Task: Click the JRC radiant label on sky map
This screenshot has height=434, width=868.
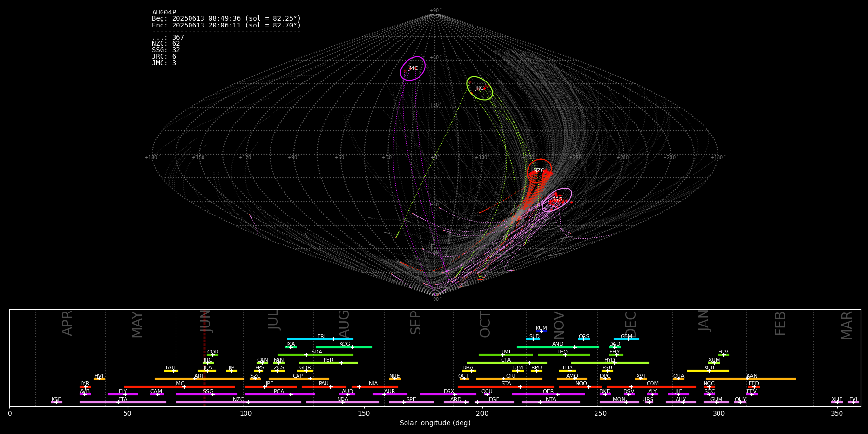Action: pos(479,88)
